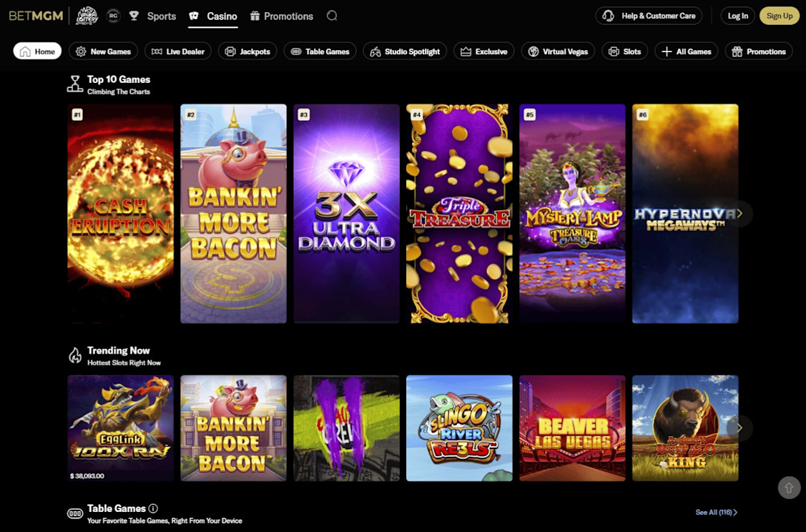Click the #4 rank badge

click(416, 114)
